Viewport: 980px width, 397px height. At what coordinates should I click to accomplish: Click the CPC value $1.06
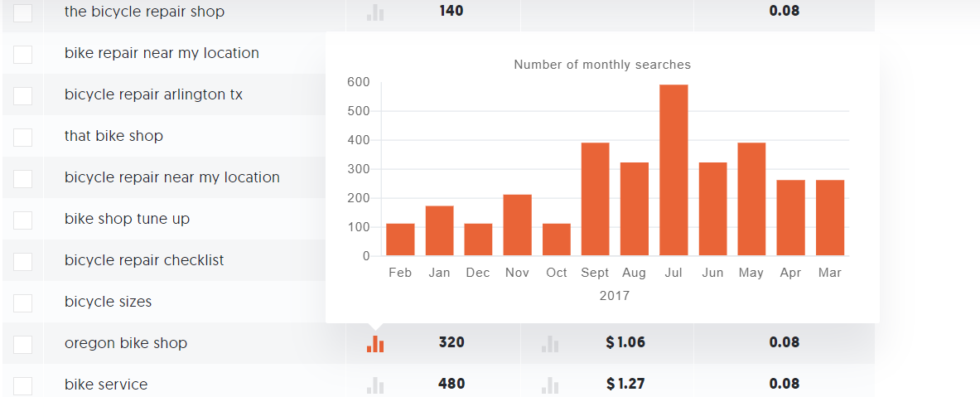pos(625,342)
